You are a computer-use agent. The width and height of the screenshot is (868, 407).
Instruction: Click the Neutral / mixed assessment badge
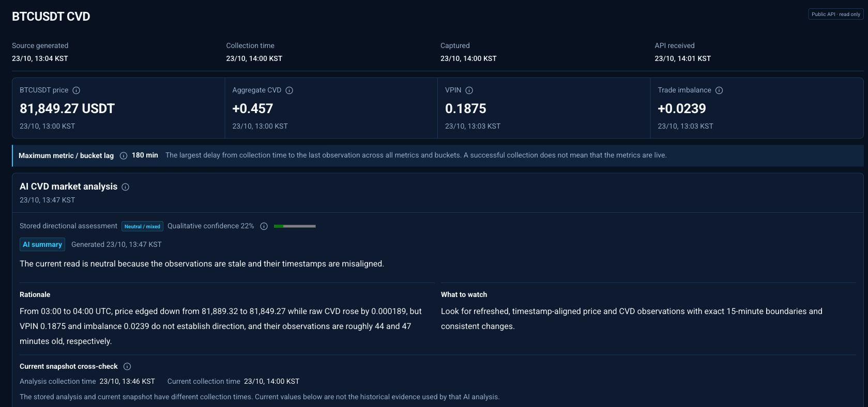143,226
